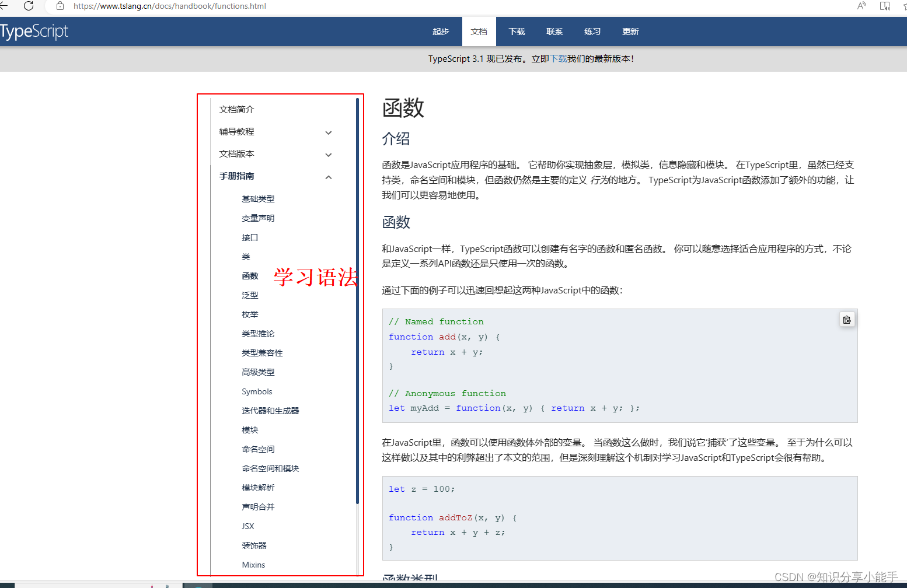Viewport: 907px width, 588px height.
Task: Select 函数 in the sidebar
Action: click(x=250, y=276)
